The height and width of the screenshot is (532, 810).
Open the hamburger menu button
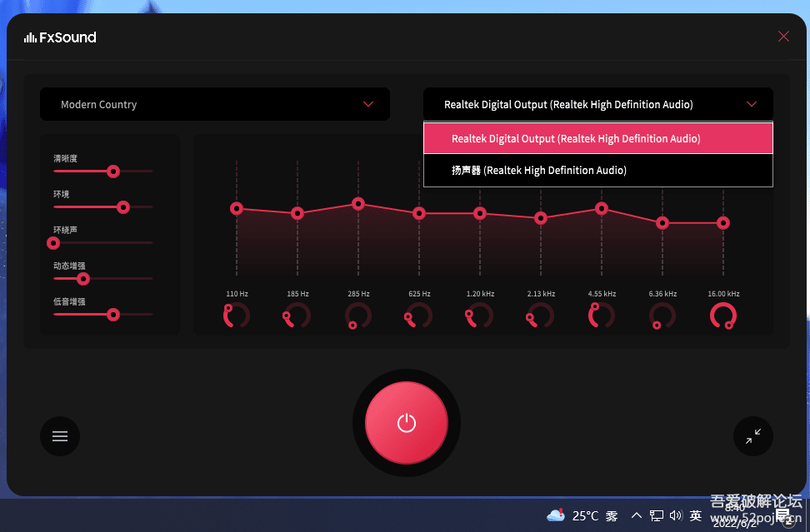[x=60, y=436]
